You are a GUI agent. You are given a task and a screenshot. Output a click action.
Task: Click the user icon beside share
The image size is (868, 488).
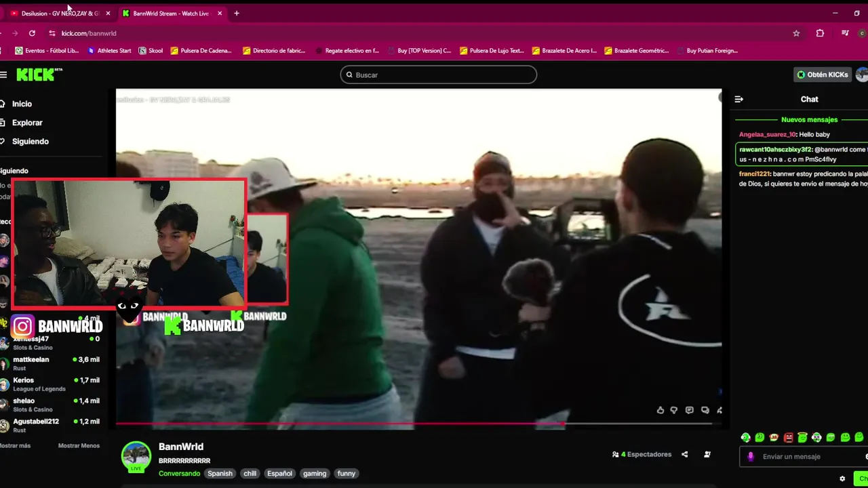(707, 455)
